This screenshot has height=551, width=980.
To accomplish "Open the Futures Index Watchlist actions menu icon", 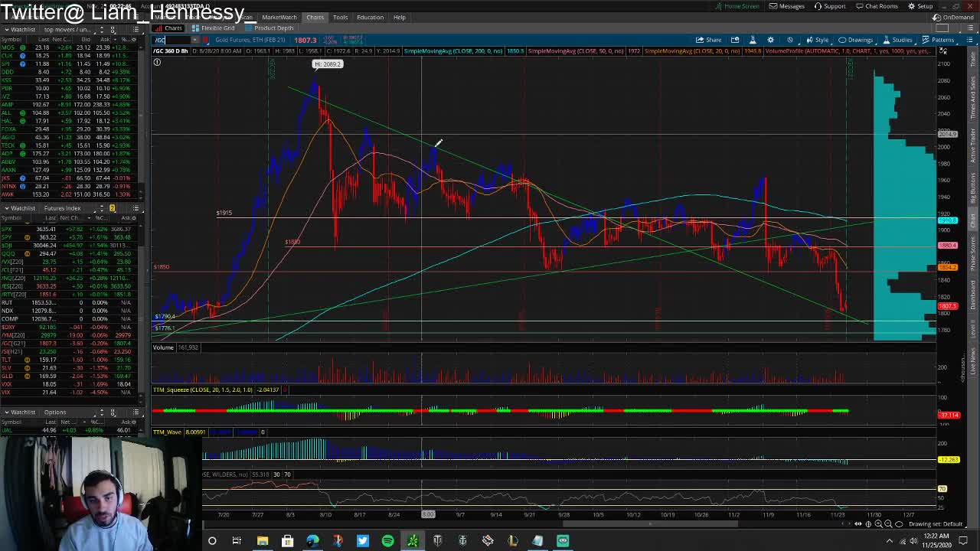I will click(x=136, y=208).
